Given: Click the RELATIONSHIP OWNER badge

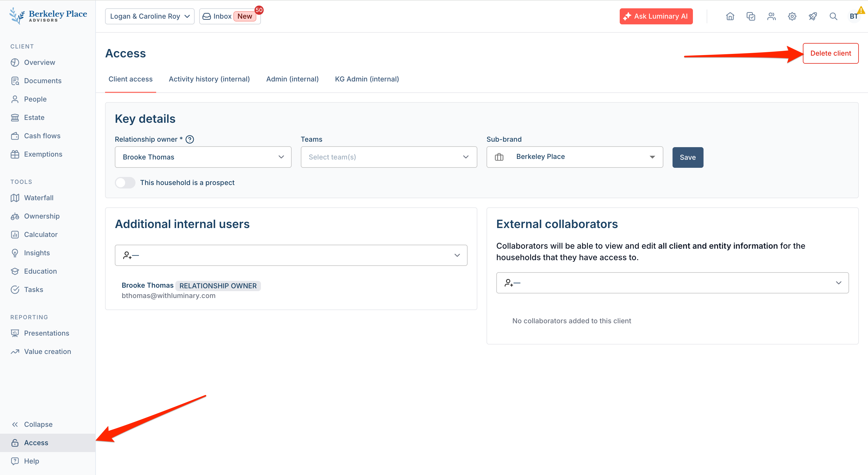Looking at the screenshot, I should tap(218, 286).
